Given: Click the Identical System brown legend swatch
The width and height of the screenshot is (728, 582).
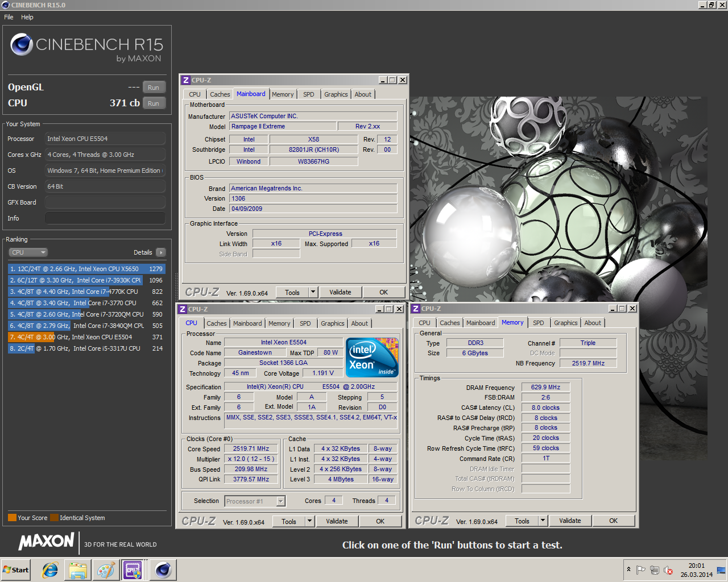Looking at the screenshot, I should (54, 518).
